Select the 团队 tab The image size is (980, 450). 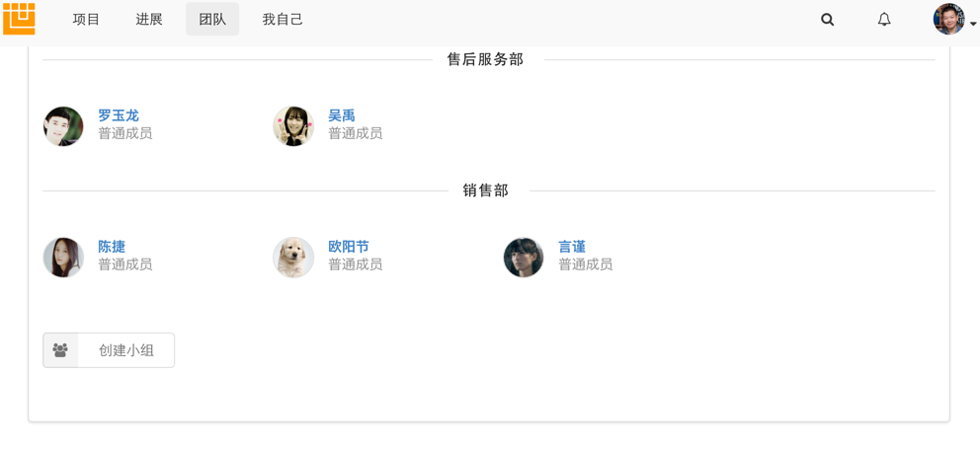click(212, 20)
